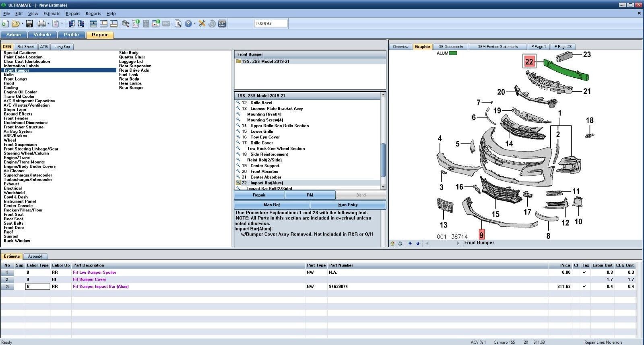
Task: Open the Repairs menu
Action: [73, 13]
